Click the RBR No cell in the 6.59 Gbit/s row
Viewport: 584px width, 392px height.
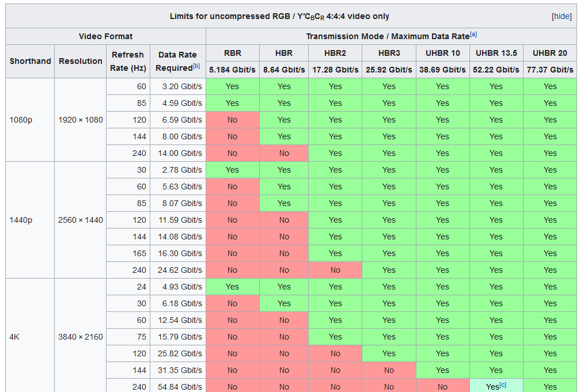pos(233,120)
